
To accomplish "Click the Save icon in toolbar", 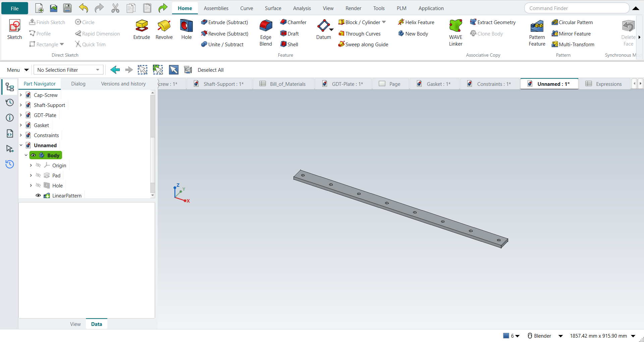I will click(x=67, y=8).
